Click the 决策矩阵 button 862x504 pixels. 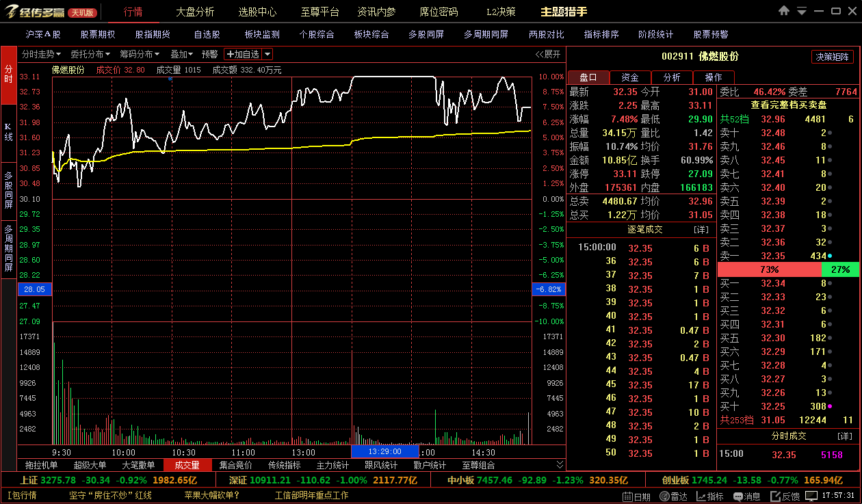point(833,57)
